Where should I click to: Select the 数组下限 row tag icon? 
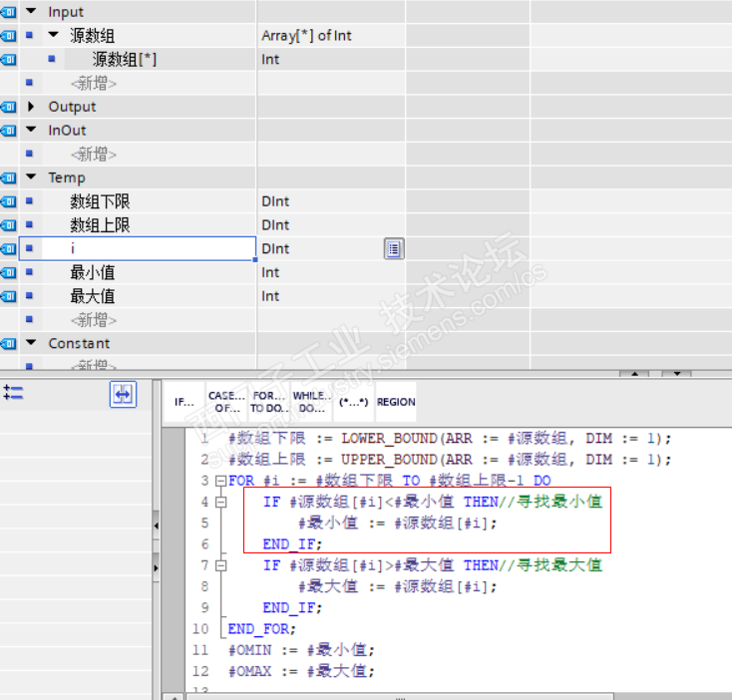8,201
